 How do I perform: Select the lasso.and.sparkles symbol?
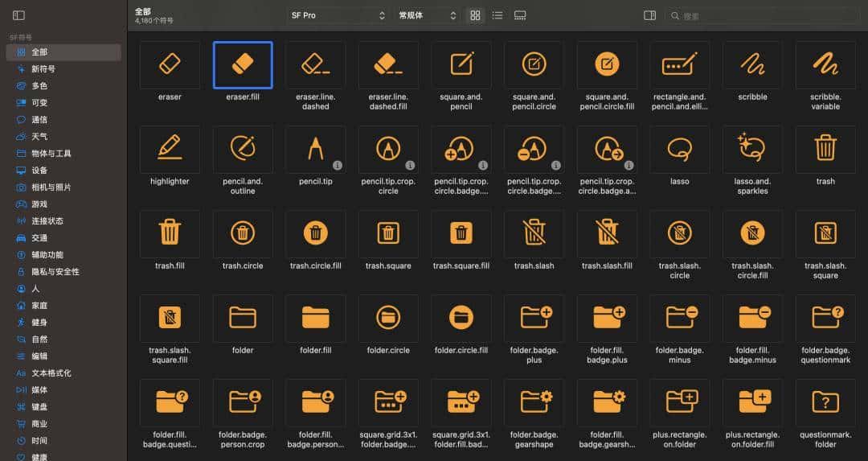point(752,149)
